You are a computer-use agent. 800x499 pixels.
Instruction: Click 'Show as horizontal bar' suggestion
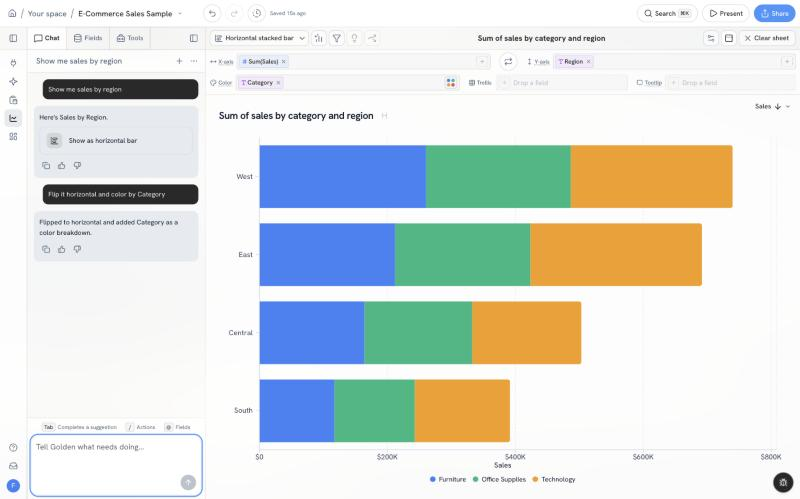[x=116, y=141]
